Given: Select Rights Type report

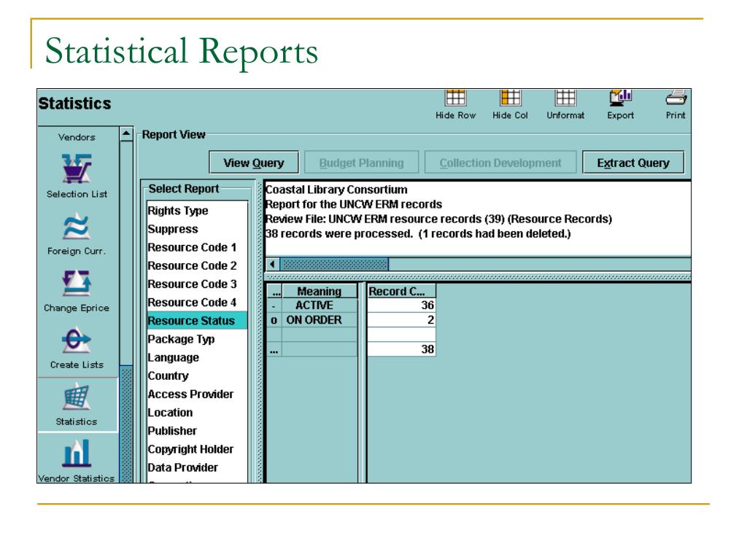Looking at the screenshot, I should [x=197, y=211].
